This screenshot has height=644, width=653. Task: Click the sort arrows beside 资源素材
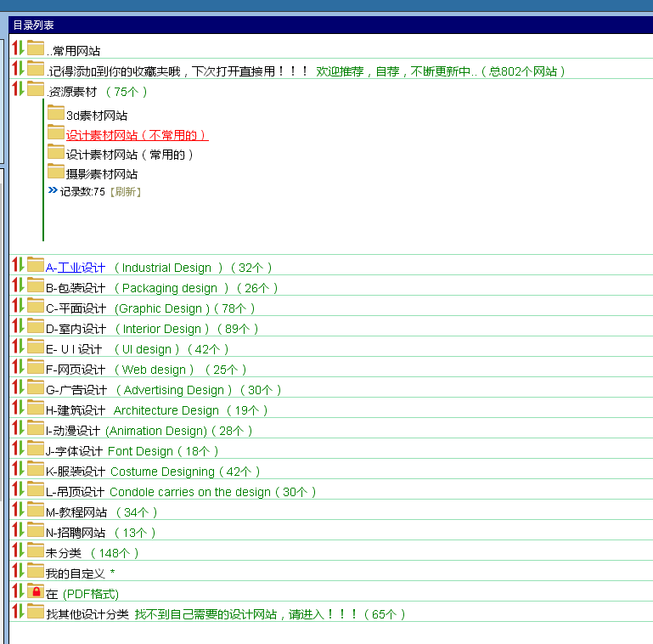[18, 88]
